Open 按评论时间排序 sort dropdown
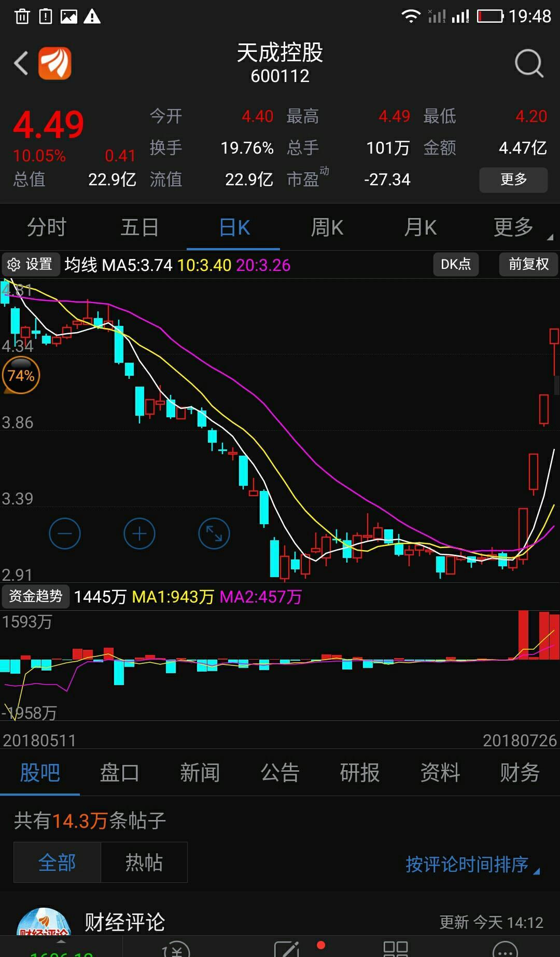 click(472, 864)
